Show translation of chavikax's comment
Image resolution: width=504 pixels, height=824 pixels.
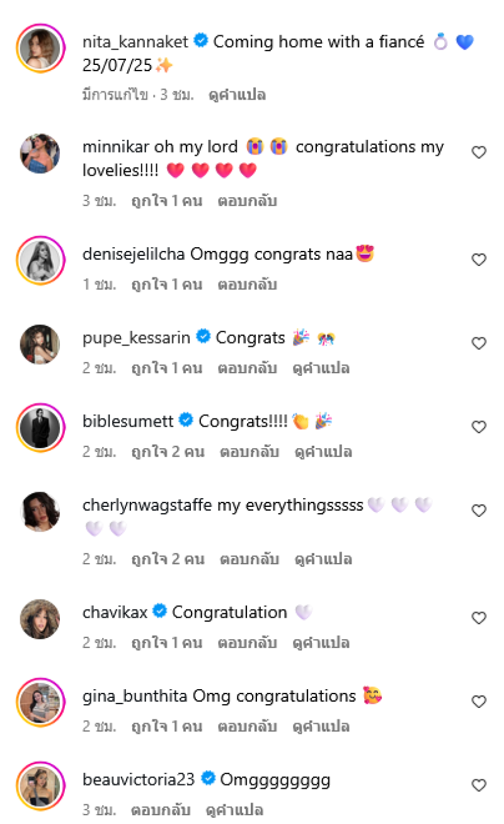click(x=321, y=643)
